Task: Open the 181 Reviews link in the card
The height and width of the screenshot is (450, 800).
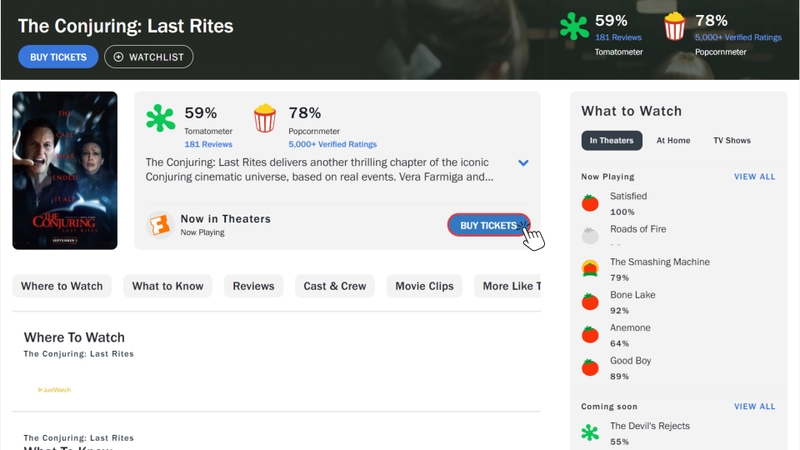Action: pyautogui.click(x=208, y=145)
